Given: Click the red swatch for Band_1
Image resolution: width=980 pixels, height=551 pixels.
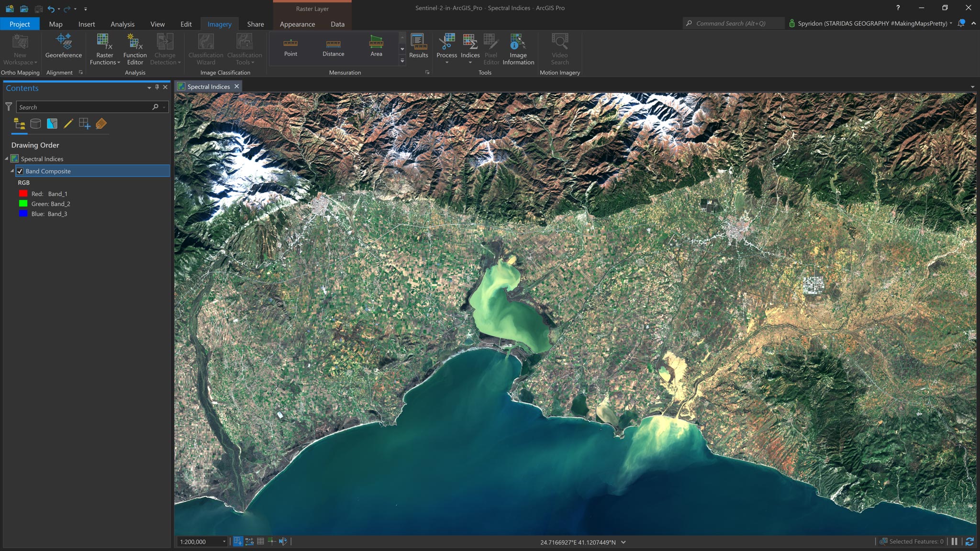Looking at the screenshot, I should pos(22,193).
